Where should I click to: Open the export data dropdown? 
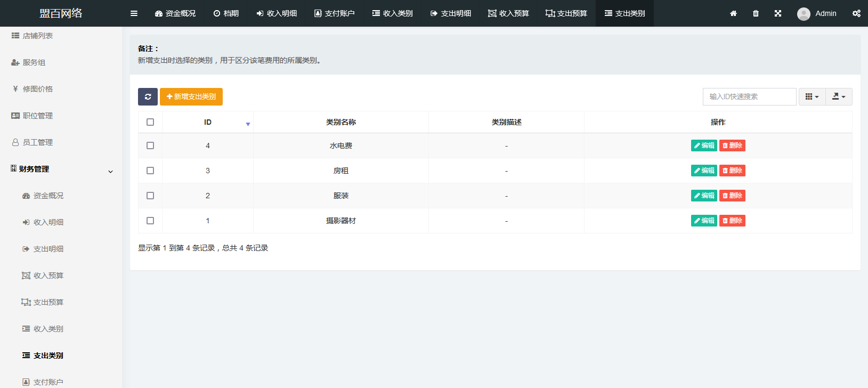[x=839, y=96]
